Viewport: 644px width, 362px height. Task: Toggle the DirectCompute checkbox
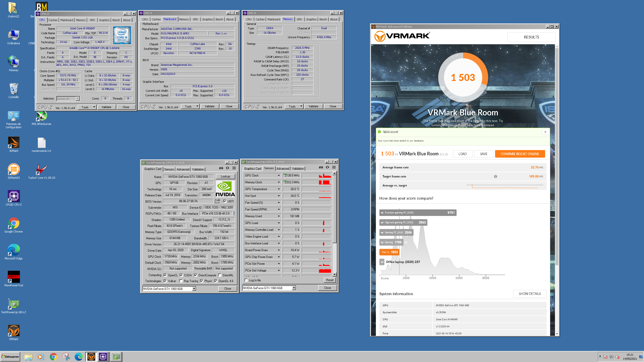click(x=195, y=275)
